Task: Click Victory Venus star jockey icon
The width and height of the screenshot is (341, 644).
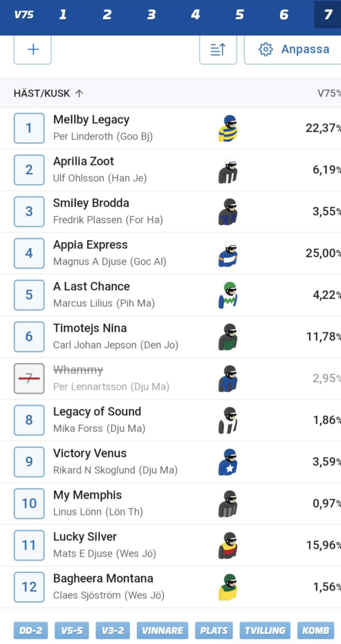Action: [x=228, y=462]
